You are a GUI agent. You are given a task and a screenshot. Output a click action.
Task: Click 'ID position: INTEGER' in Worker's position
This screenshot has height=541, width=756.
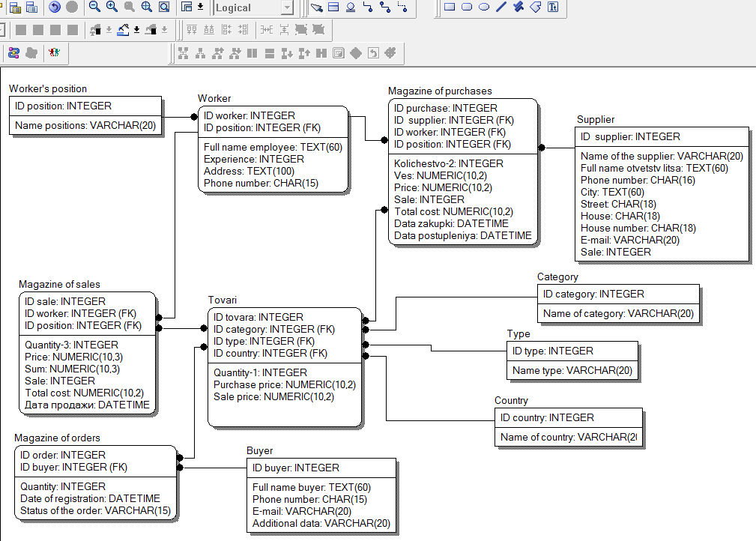(x=63, y=106)
